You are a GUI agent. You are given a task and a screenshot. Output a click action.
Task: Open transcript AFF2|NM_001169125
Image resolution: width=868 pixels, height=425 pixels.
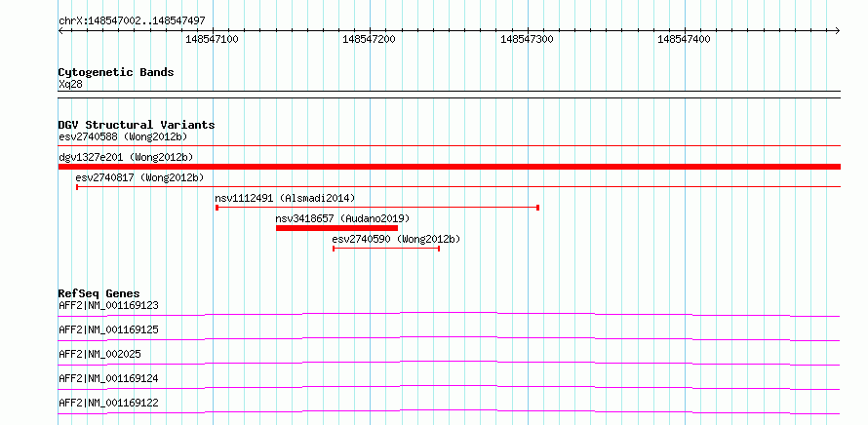[x=108, y=329]
